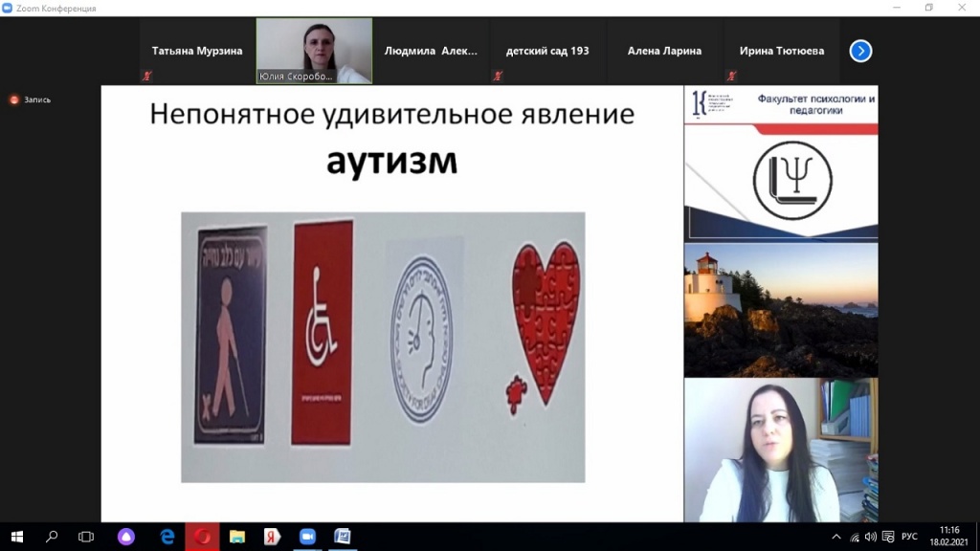Expand hidden system tray icons
The height and width of the screenshot is (551, 980).
click(x=836, y=537)
